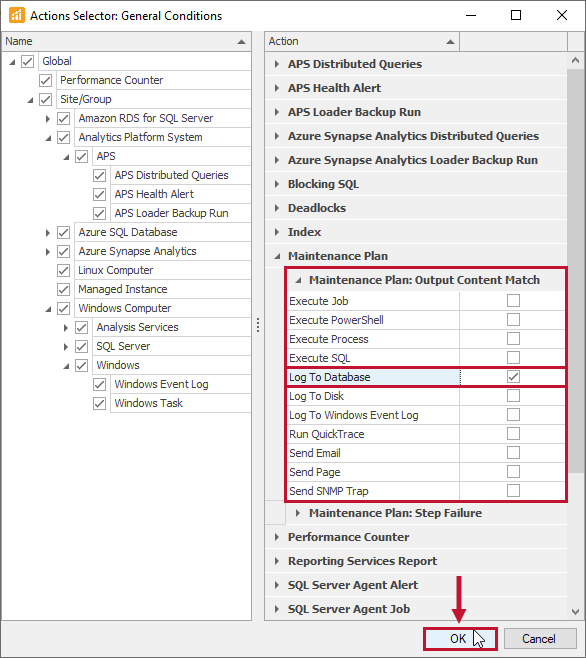Screen dimensions: 586x658
Task: Click the Index action group label
Action: click(x=304, y=232)
